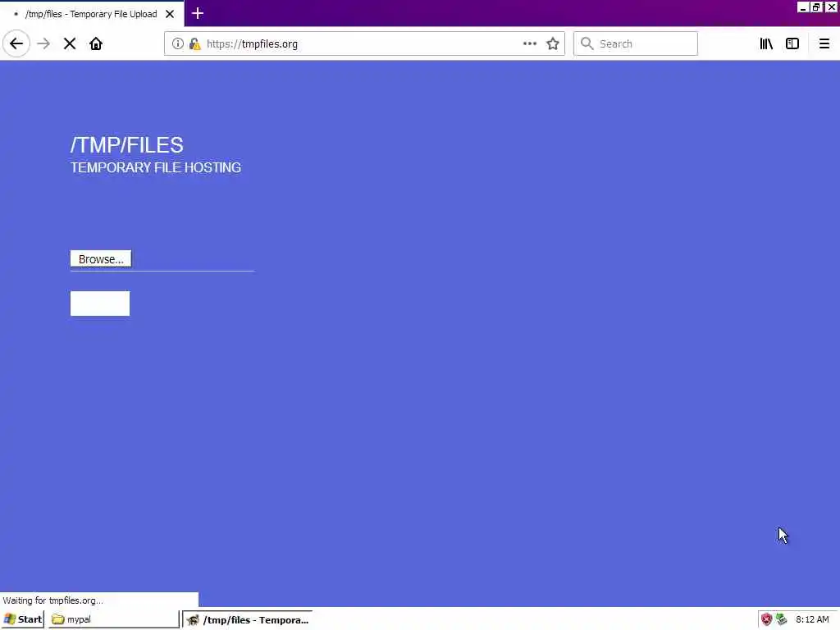Open the Library books icon

[x=766, y=43]
